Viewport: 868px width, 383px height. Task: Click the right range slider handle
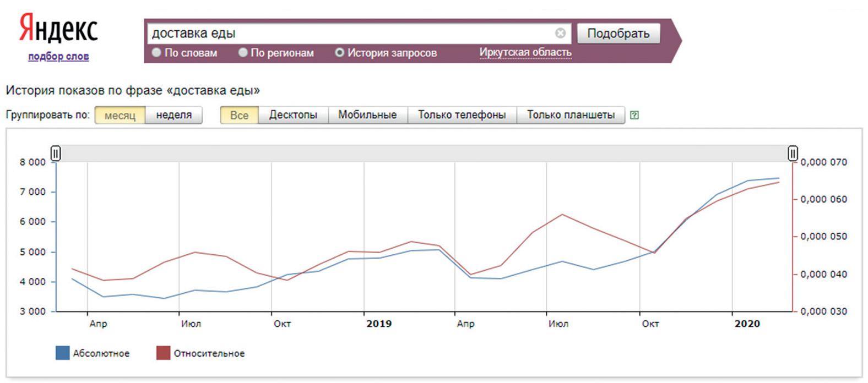[793, 154]
